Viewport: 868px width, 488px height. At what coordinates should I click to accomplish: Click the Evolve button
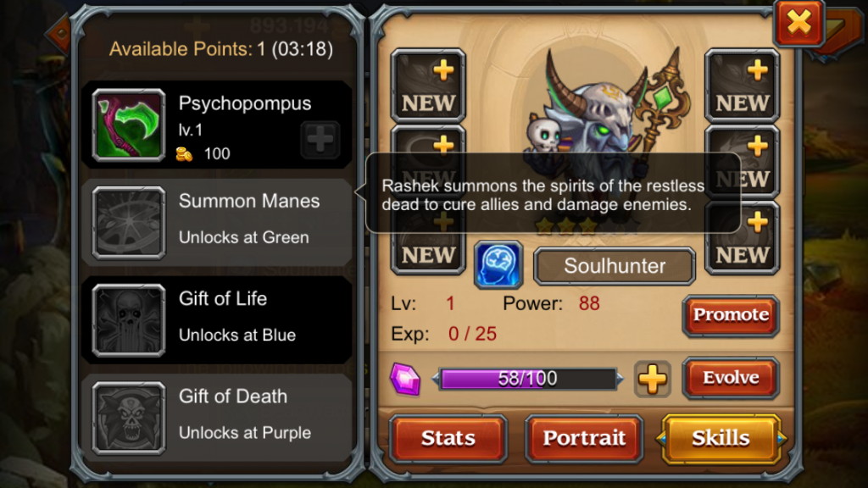731,378
